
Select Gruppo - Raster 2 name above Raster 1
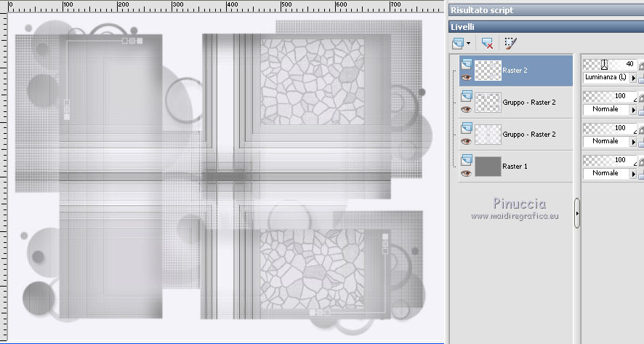tap(529, 135)
